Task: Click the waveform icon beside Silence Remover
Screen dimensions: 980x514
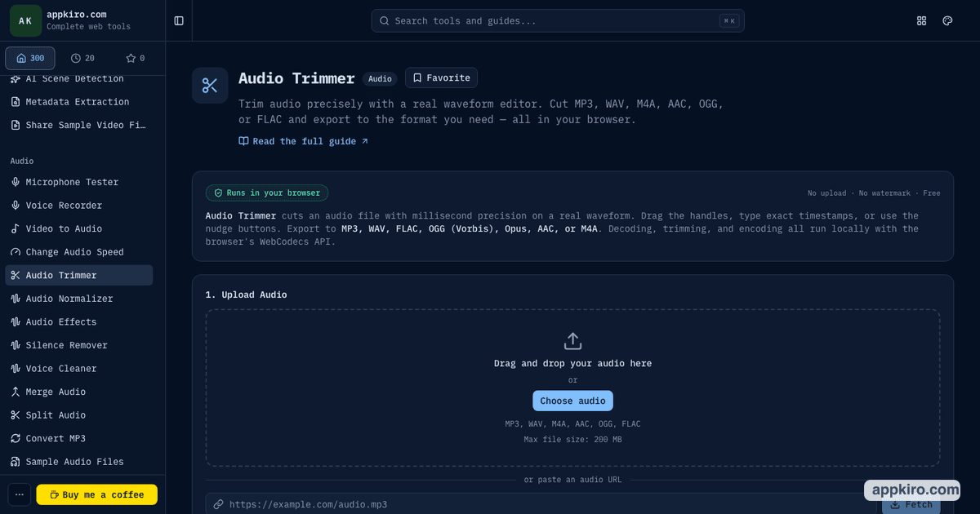Action: coord(16,345)
